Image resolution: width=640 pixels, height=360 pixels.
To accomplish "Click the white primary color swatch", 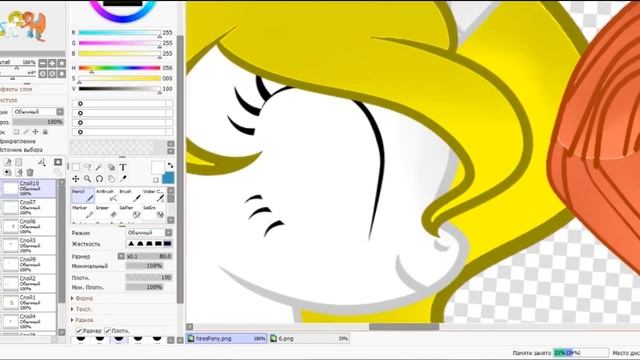I will pyautogui.click(x=158, y=167).
